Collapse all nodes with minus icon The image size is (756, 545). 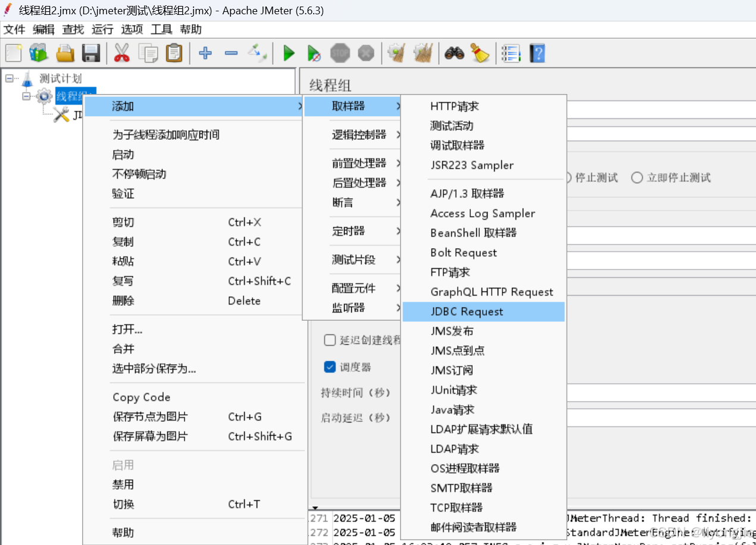click(231, 54)
